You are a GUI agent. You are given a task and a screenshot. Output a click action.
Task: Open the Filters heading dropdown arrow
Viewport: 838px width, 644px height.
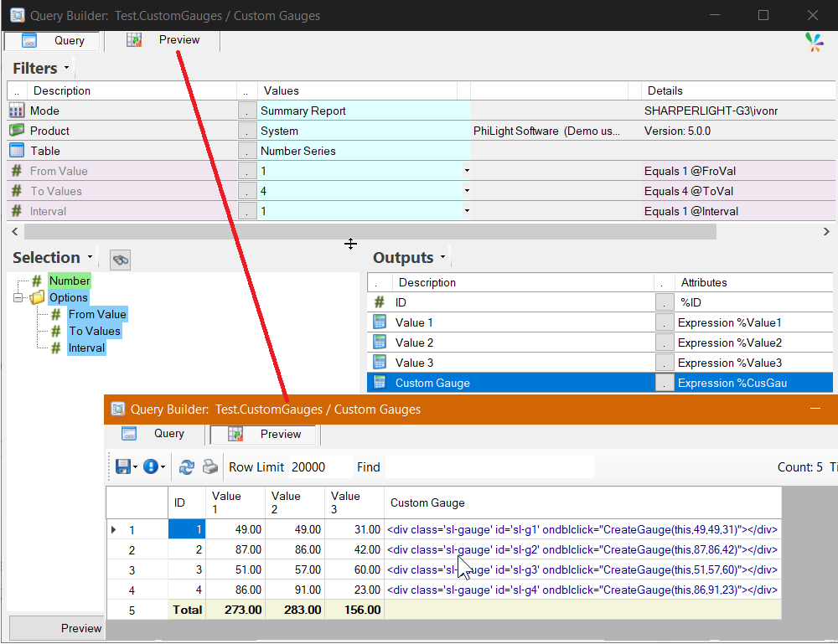click(67, 68)
